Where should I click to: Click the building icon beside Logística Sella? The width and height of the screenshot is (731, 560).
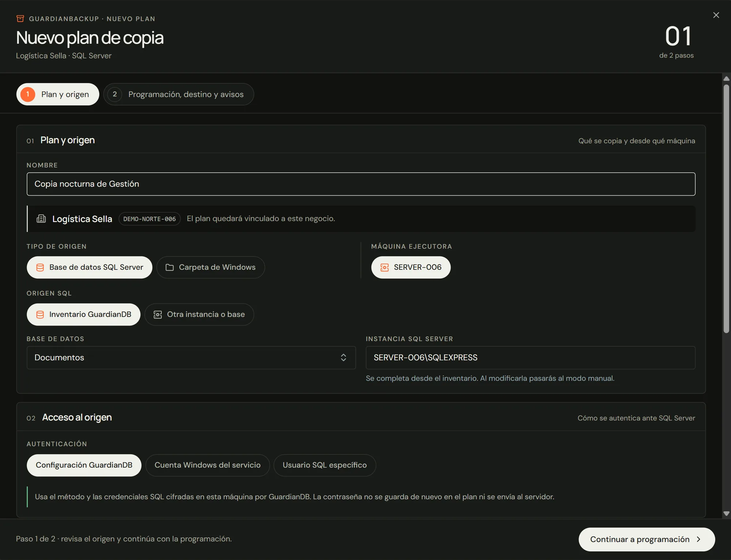tap(41, 218)
